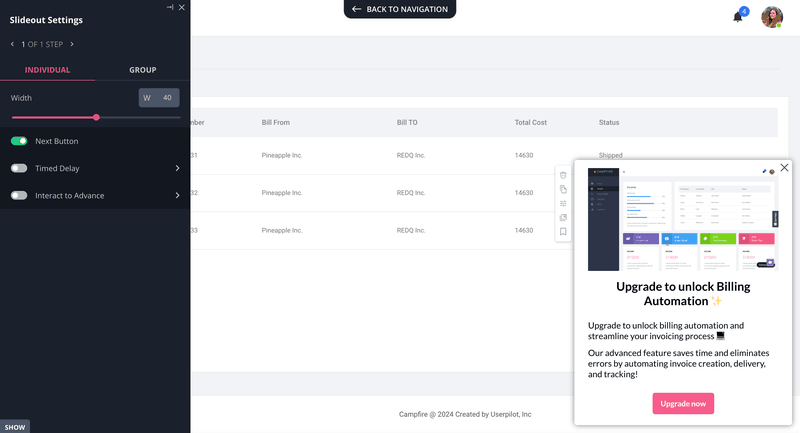Enable the Interact to Advance toggle
Screen dimensions: 800x433
pyautogui.click(x=19, y=195)
